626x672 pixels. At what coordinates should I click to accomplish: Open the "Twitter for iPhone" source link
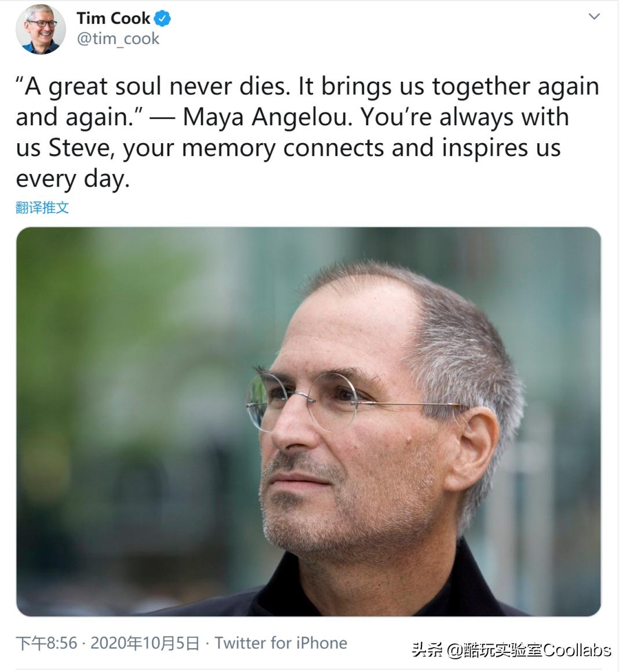click(281, 643)
